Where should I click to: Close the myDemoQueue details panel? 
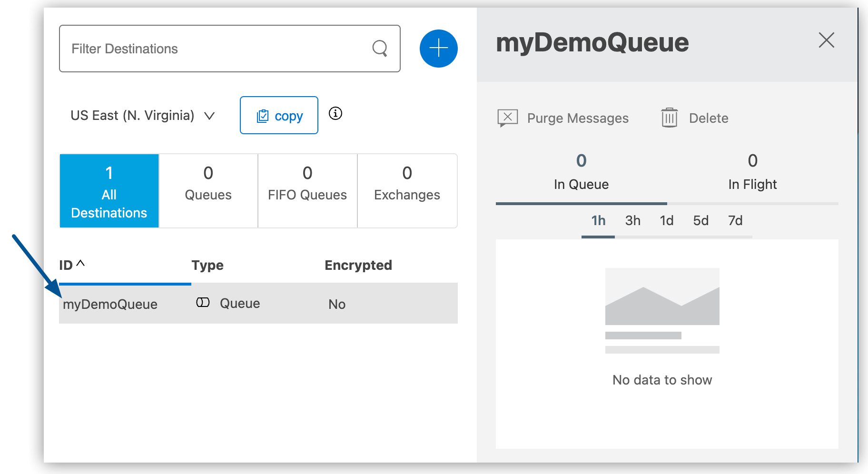826,40
